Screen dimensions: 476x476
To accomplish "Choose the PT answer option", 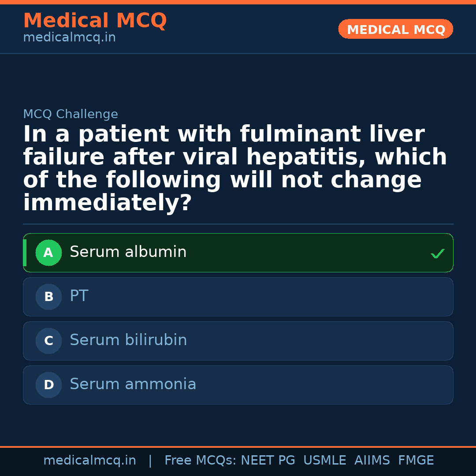I will click(x=238, y=297).
